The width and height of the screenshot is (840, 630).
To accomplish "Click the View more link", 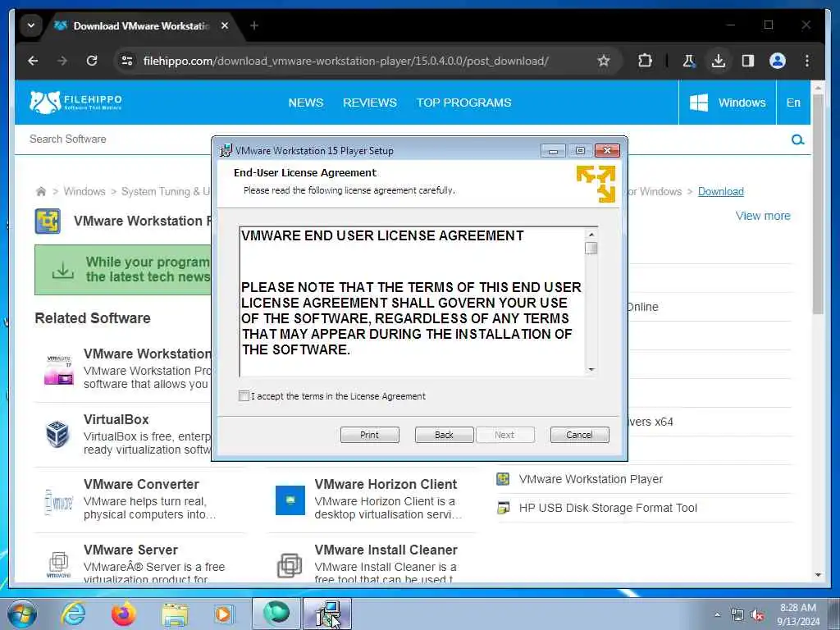I will pos(763,216).
